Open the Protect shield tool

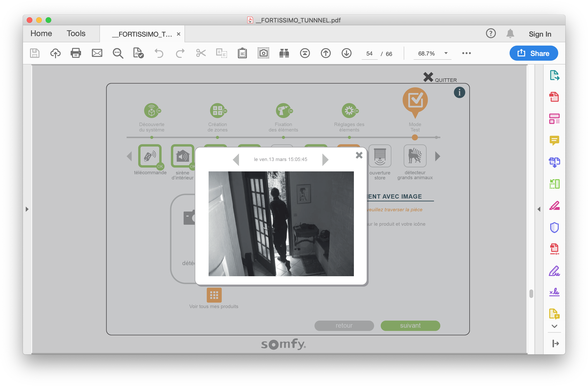(554, 227)
